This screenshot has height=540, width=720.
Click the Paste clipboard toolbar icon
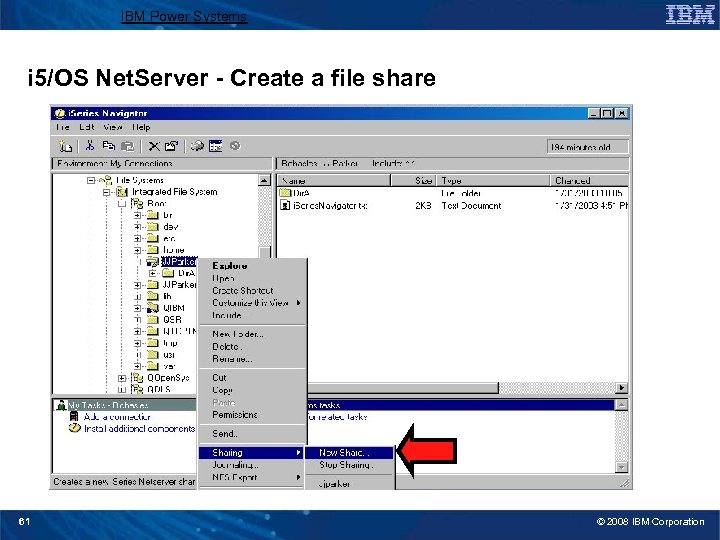tap(127, 146)
